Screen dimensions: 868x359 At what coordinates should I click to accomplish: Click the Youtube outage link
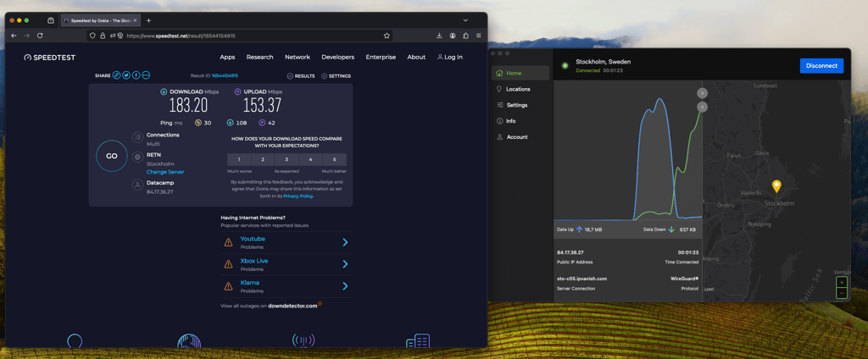(253, 239)
